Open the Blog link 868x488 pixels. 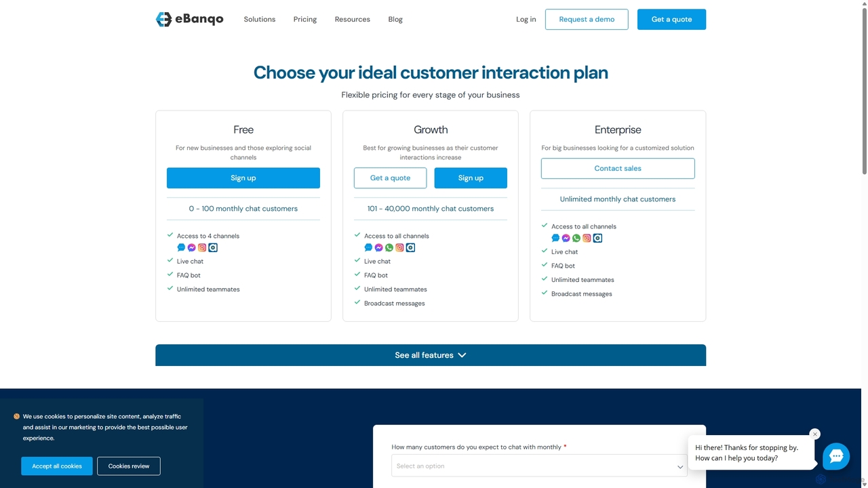[x=395, y=19]
